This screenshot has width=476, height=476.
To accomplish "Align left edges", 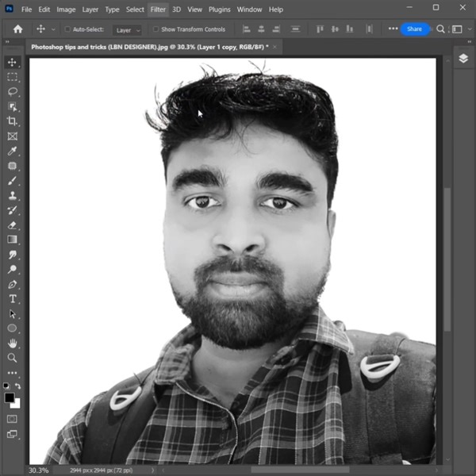I will pyautogui.click(x=247, y=29).
